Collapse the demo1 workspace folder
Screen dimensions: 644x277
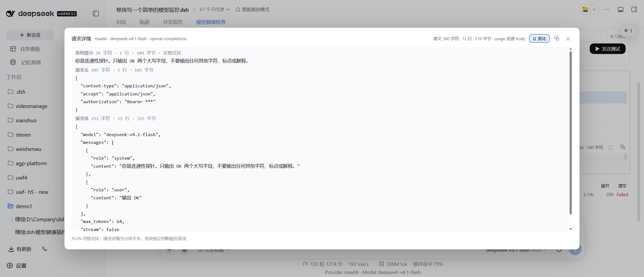[20, 206]
